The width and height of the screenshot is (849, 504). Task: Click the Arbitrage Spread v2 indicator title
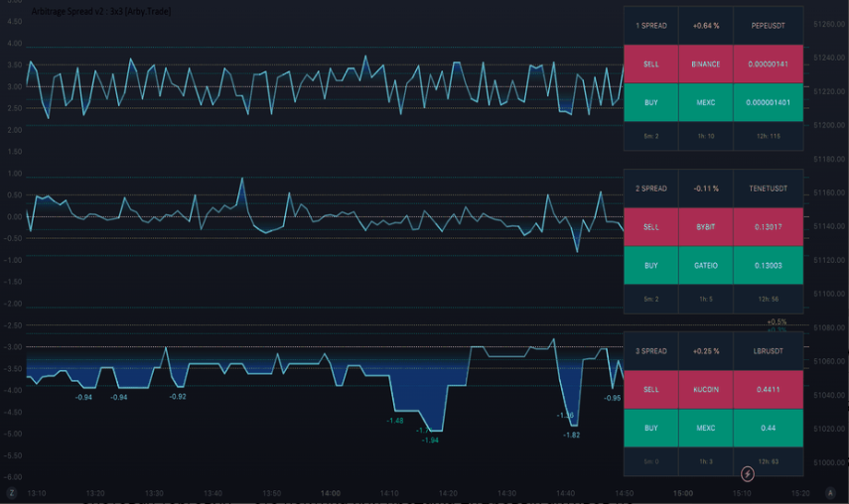(x=101, y=11)
